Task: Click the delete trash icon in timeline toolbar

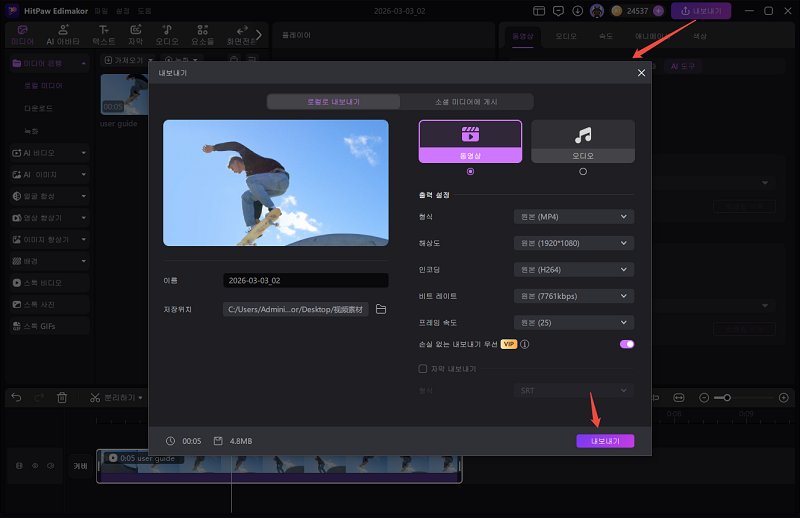Action: coord(62,397)
